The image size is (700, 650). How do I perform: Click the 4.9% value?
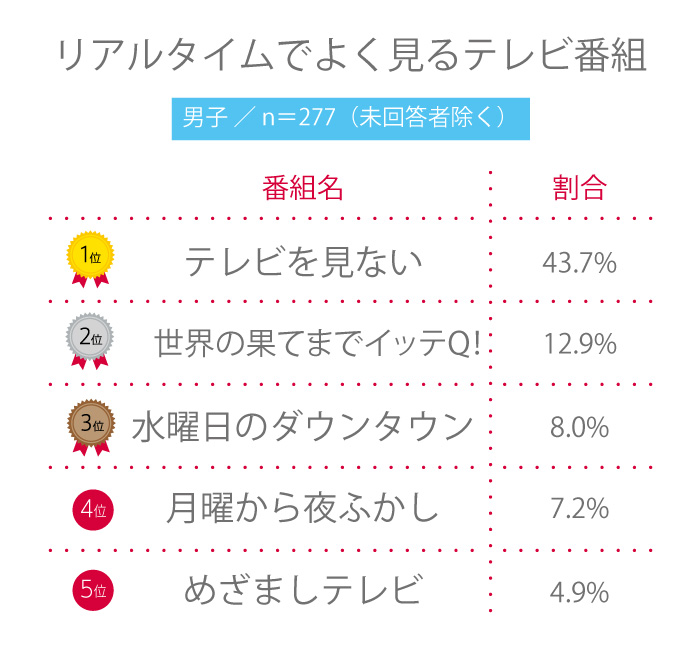pyautogui.click(x=579, y=591)
